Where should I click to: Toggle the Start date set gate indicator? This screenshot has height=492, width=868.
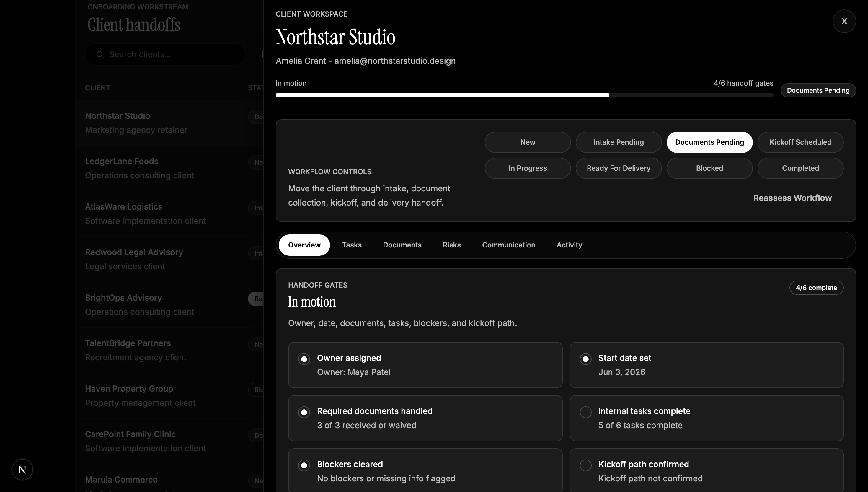586,359
